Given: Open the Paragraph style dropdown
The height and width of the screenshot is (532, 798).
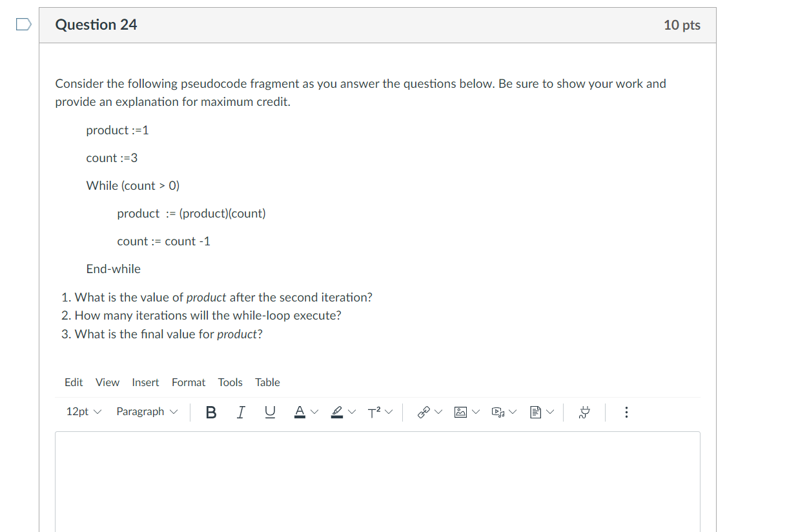Looking at the screenshot, I should pos(147,412).
